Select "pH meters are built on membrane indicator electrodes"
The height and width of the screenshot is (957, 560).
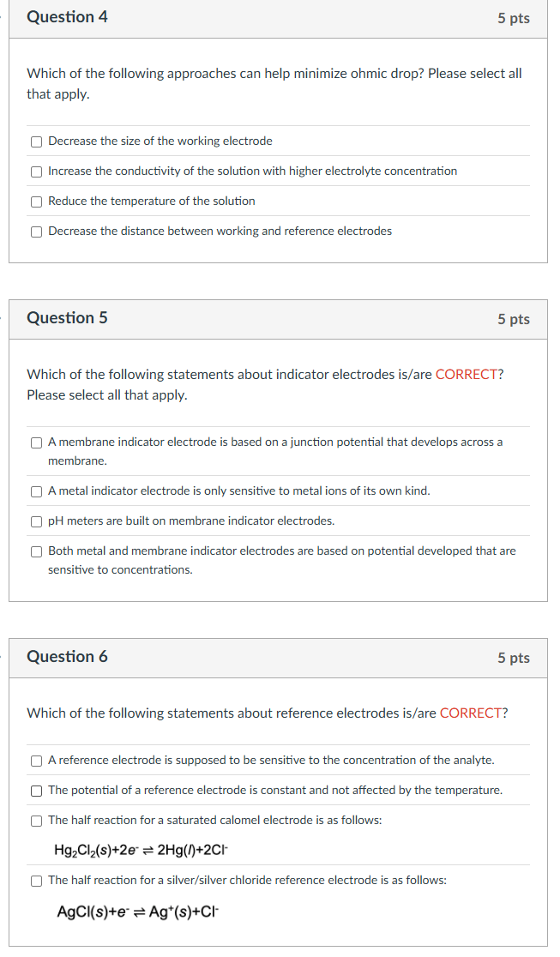coord(36,521)
